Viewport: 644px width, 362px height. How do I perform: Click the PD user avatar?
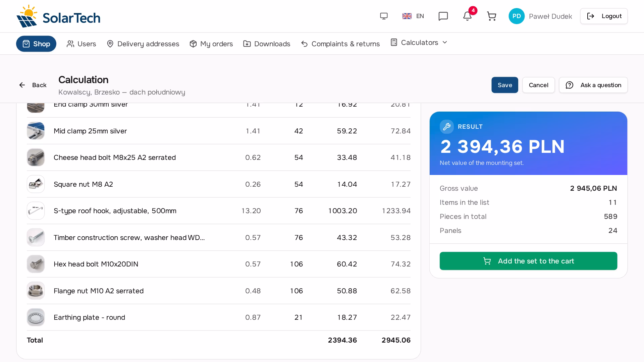[517, 16]
